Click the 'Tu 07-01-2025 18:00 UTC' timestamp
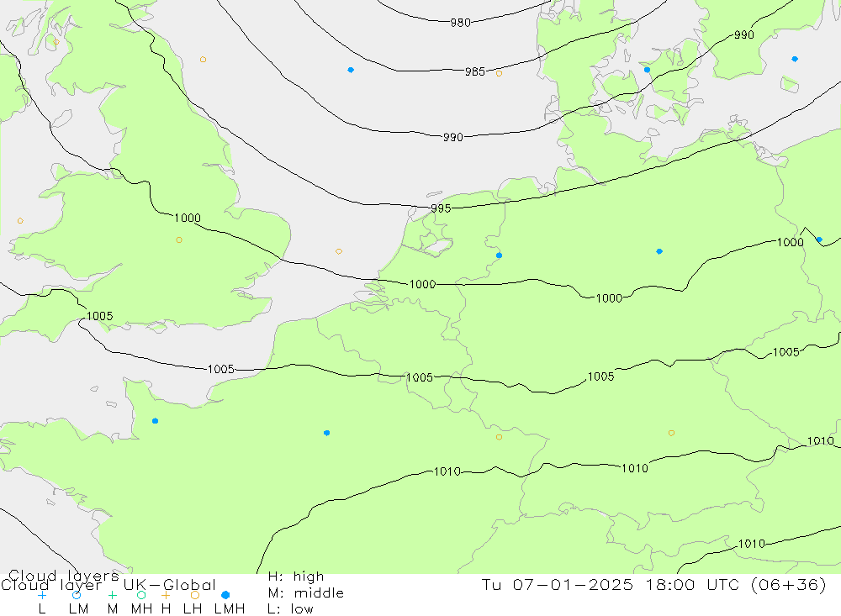Viewport: 841px width, 616px height. [x=611, y=584]
